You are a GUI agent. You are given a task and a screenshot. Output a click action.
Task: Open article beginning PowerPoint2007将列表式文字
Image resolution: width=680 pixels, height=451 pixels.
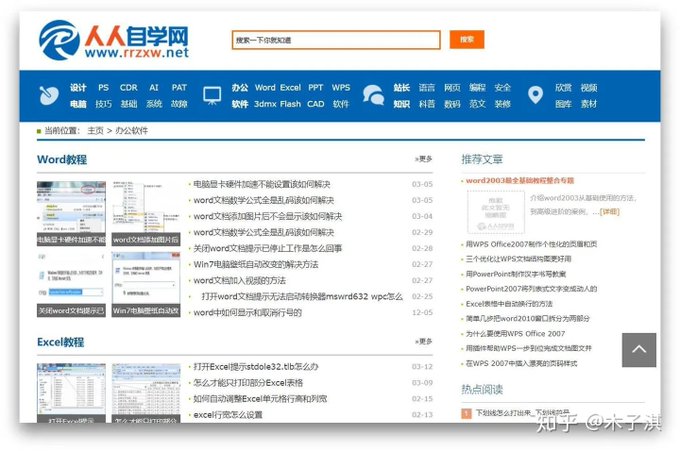coord(531,289)
